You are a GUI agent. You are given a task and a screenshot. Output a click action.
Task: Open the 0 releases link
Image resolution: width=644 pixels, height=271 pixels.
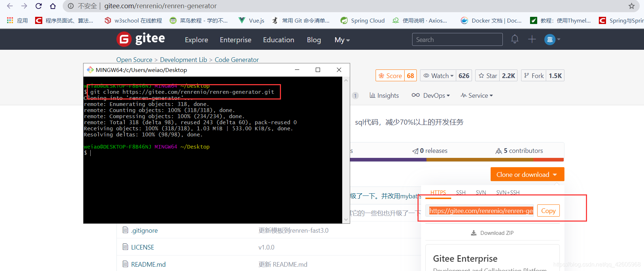430,151
